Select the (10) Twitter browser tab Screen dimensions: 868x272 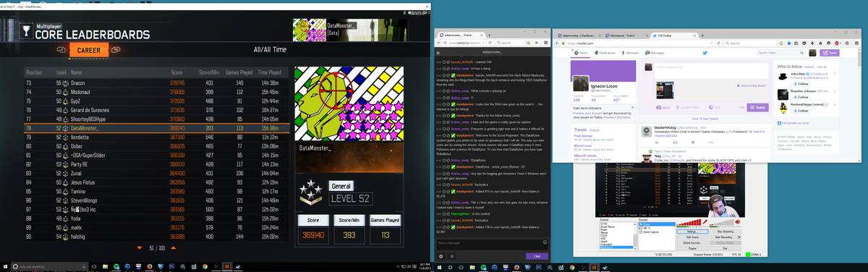pos(675,35)
